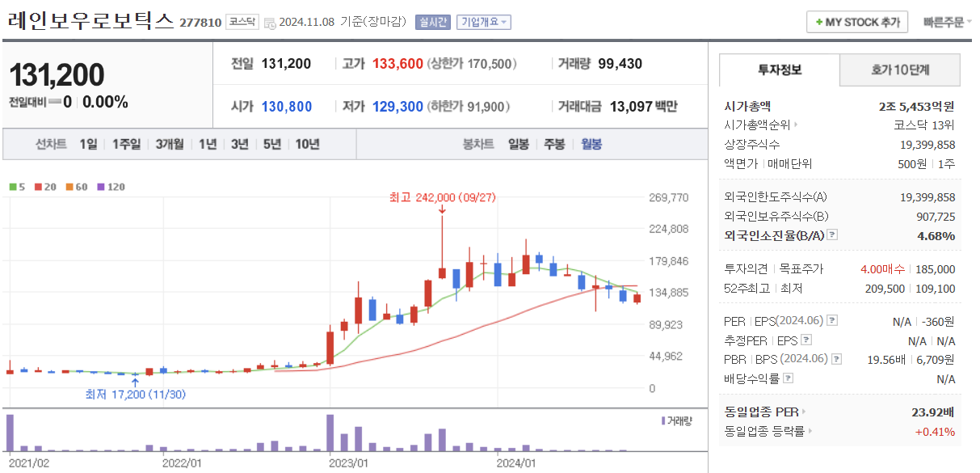Switch to the 호가10단계 tab
This screenshot has height=473, width=980.
pos(900,70)
